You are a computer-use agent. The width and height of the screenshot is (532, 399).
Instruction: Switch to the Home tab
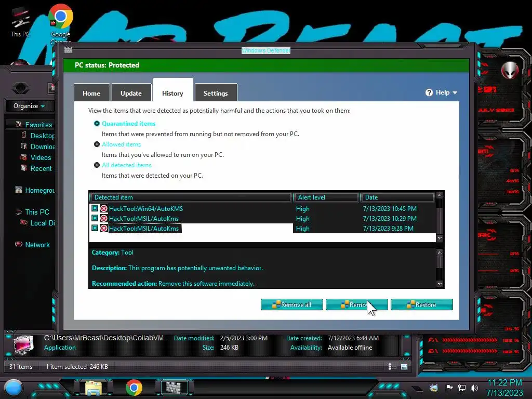(91, 93)
